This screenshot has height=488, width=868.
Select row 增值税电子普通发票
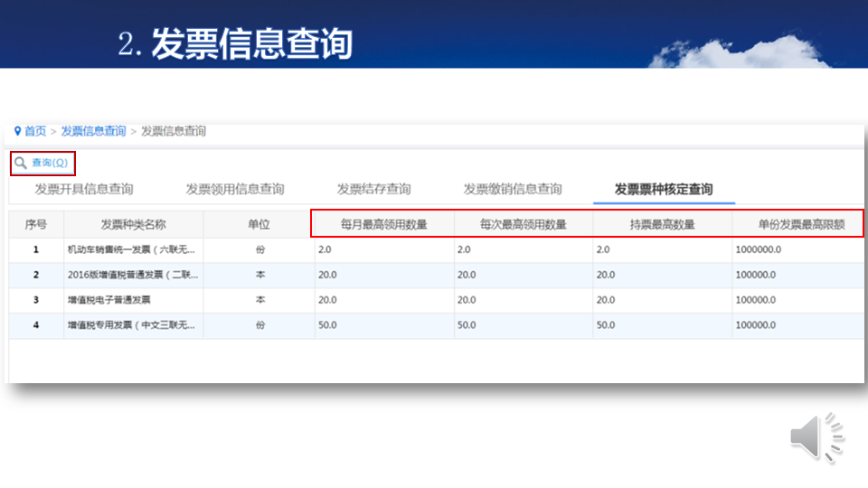[x=436, y=300]
